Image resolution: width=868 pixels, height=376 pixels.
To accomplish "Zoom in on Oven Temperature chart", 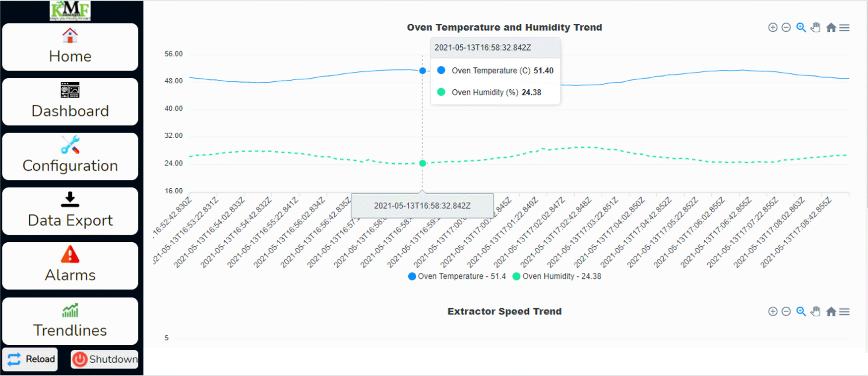I will point(772,28).
